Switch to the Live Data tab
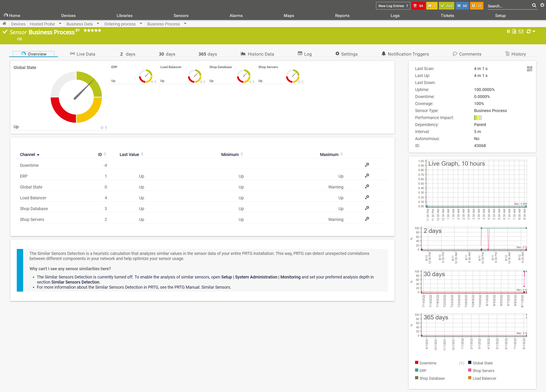 click(82, 53)
